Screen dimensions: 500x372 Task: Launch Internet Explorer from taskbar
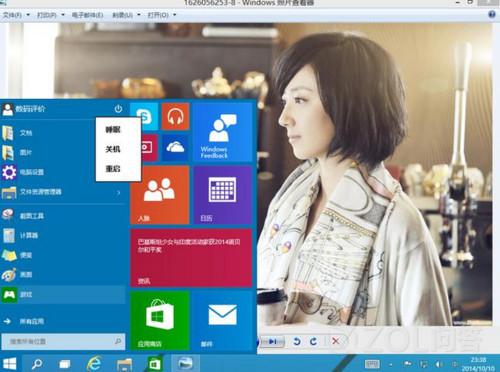point(94,363)
